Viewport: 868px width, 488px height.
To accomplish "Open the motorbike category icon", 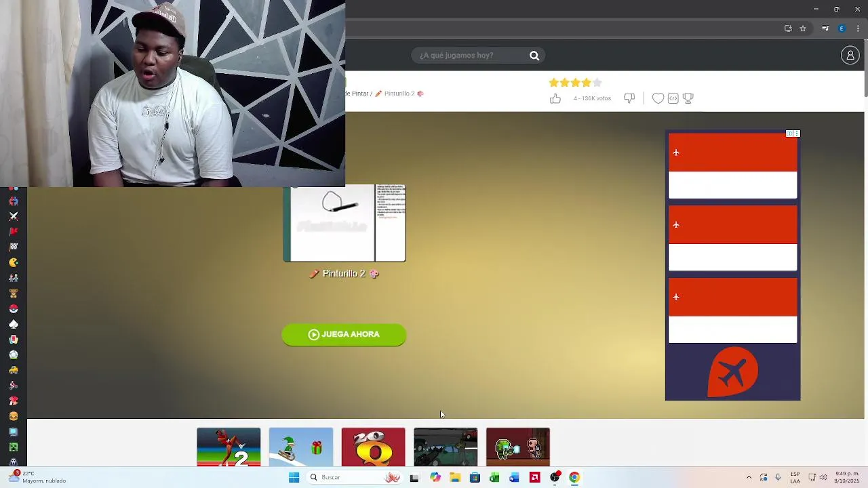I will tap(14, 386).
